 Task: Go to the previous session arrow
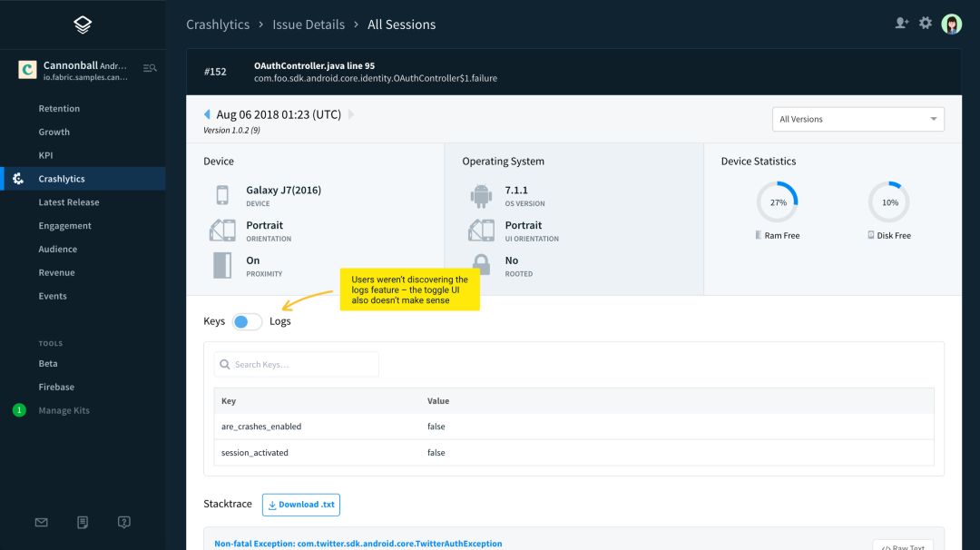tap(207, 114)
